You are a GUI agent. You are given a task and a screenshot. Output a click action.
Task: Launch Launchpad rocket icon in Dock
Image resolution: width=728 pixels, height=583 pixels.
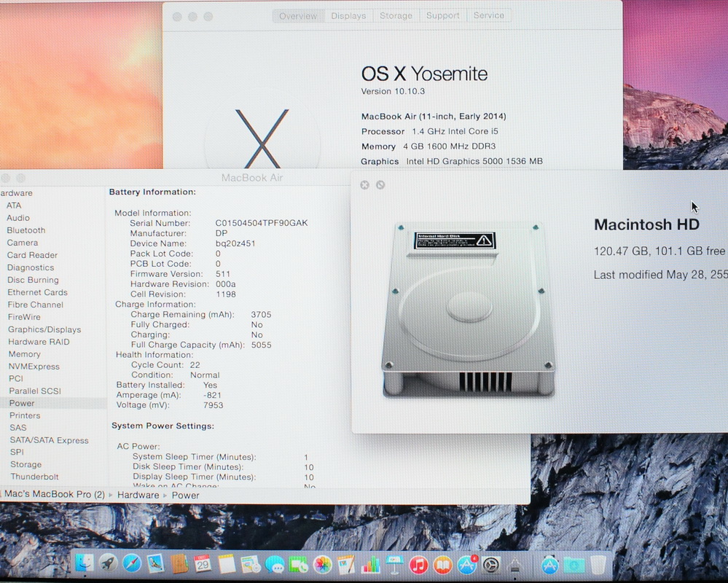pos(108,564)
